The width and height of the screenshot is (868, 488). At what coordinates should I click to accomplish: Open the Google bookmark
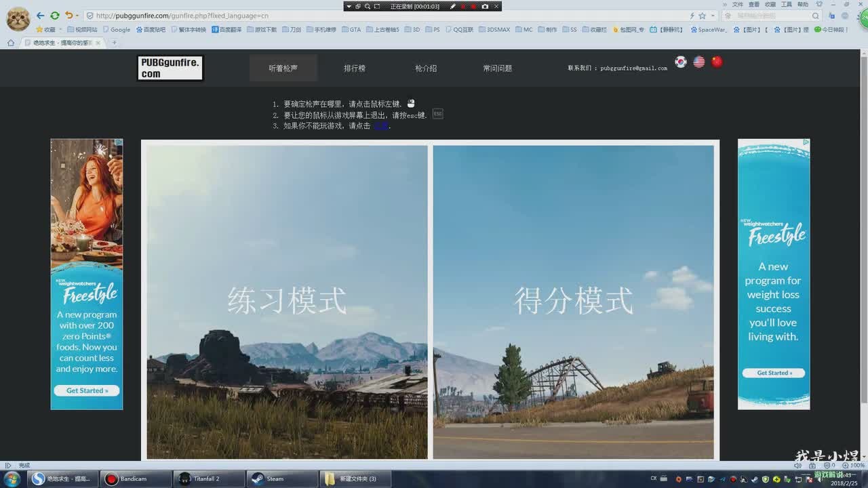click(x=116, y=30)
